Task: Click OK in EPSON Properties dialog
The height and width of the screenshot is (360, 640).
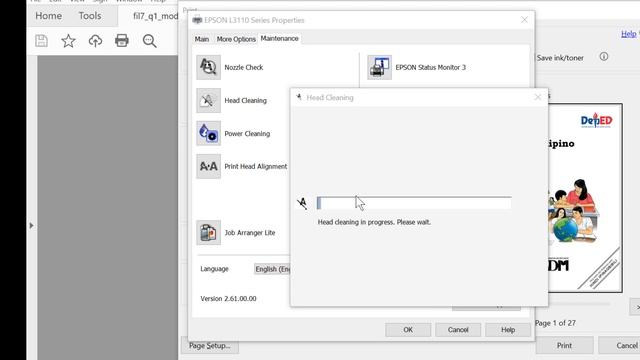Action: point(408,330)
